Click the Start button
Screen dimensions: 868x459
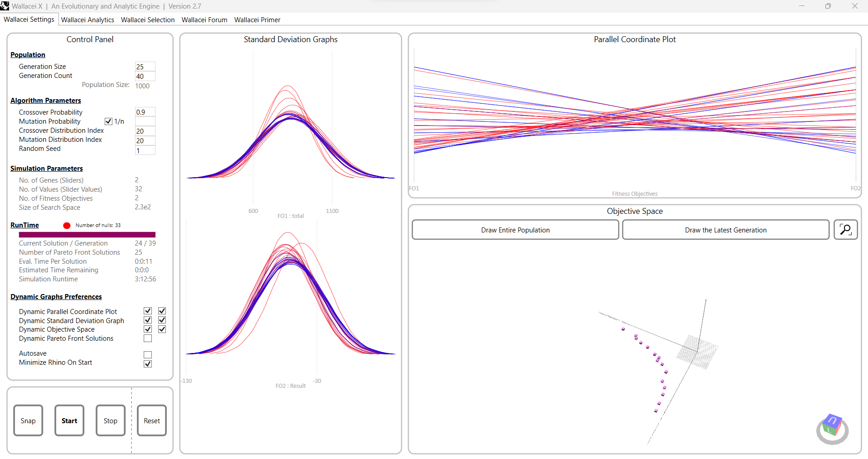point(69,420)
